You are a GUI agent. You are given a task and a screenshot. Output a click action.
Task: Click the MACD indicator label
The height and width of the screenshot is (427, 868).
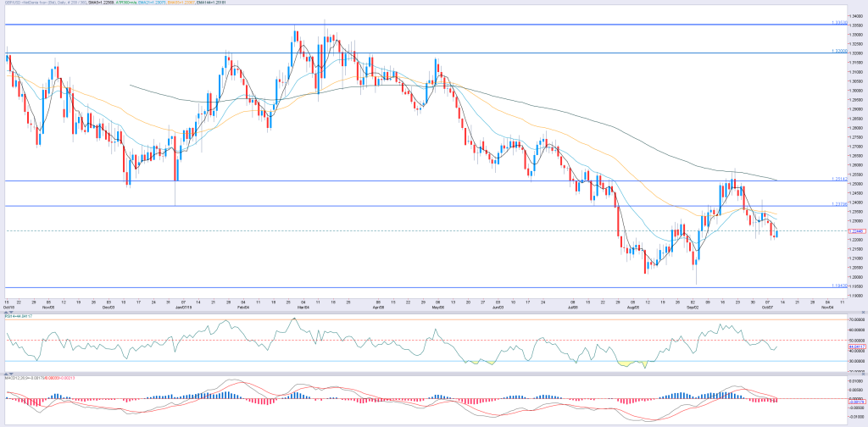(41, 378)
